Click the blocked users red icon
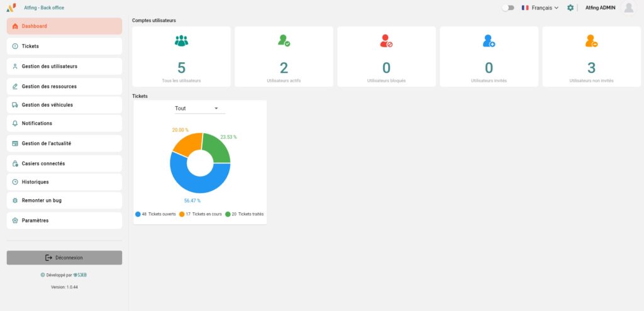644x311 pixels. [x=386, y=41]
